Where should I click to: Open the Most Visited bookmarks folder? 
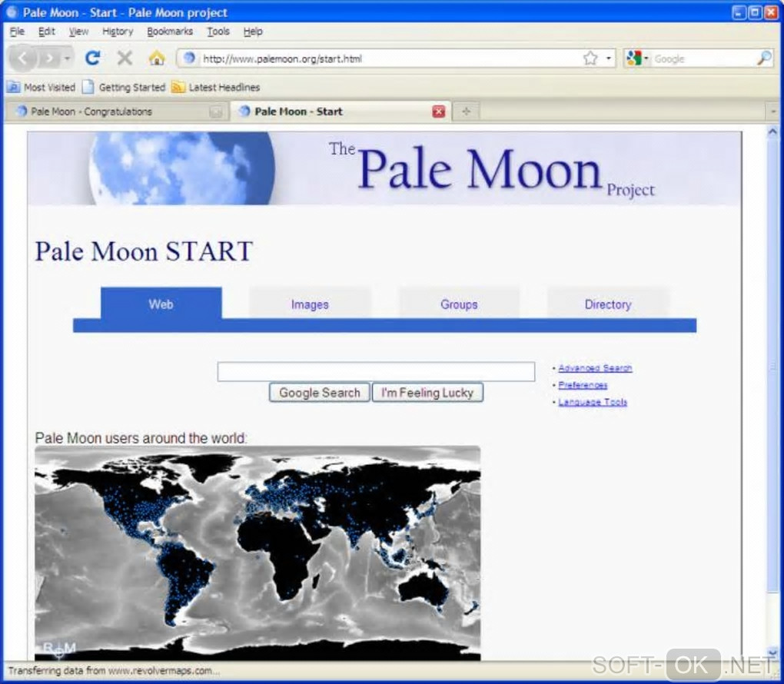click(42, 88)
